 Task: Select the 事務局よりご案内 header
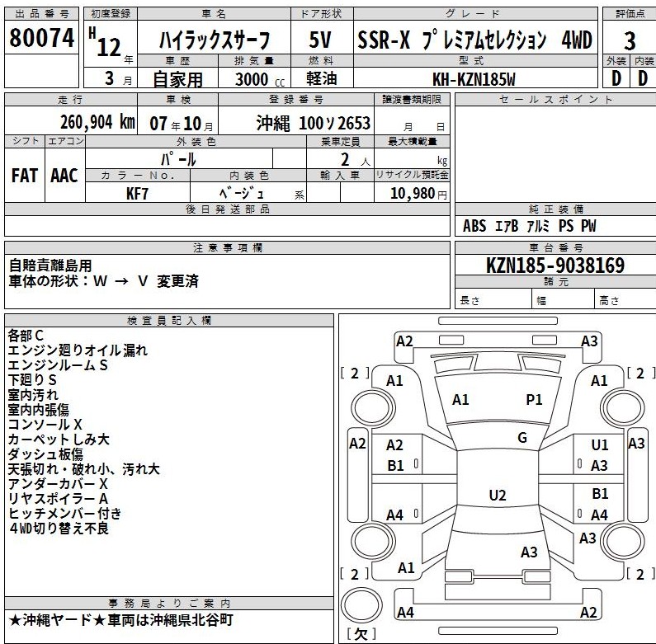(169, 603)
